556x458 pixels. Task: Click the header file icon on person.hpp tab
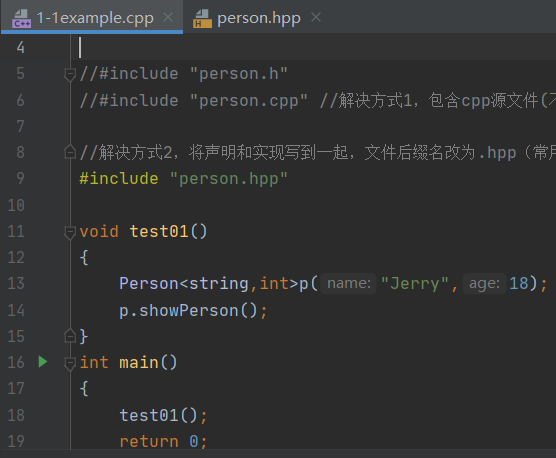pos(202,18)
